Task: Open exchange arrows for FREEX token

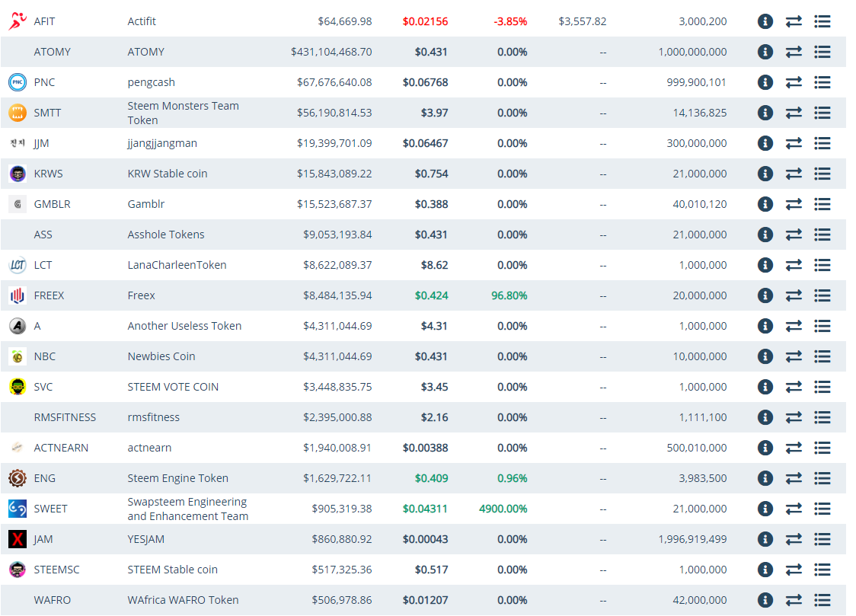Action: click(794, 295)
